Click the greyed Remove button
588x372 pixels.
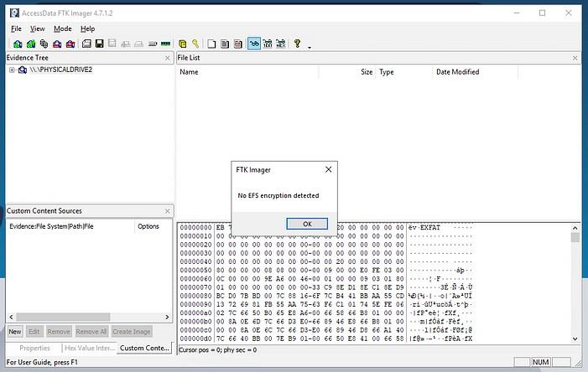59,332
